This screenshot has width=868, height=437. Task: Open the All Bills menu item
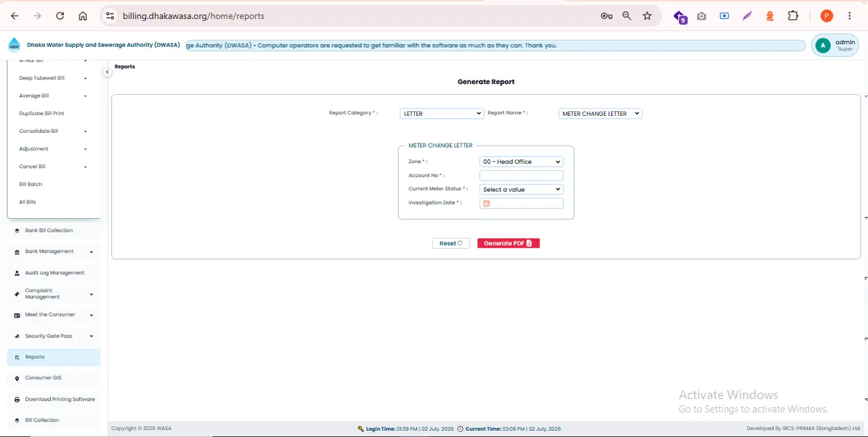click(28, 202)
